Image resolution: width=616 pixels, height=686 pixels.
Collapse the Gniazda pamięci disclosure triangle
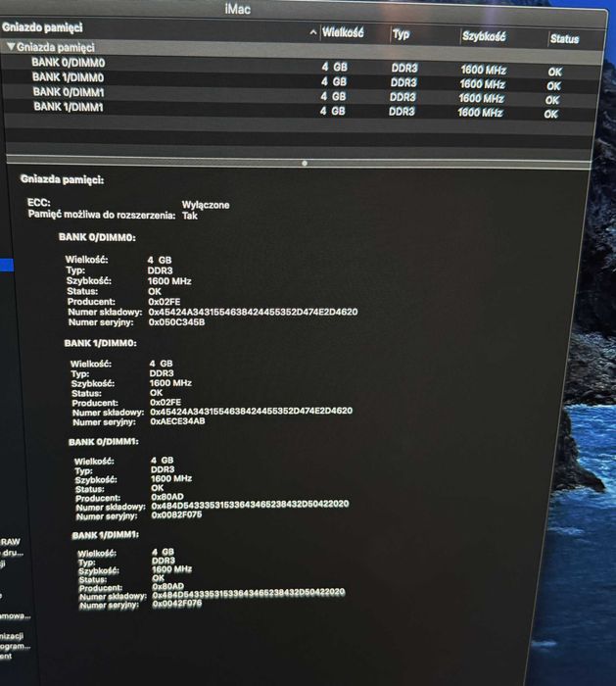click(11, 46)
